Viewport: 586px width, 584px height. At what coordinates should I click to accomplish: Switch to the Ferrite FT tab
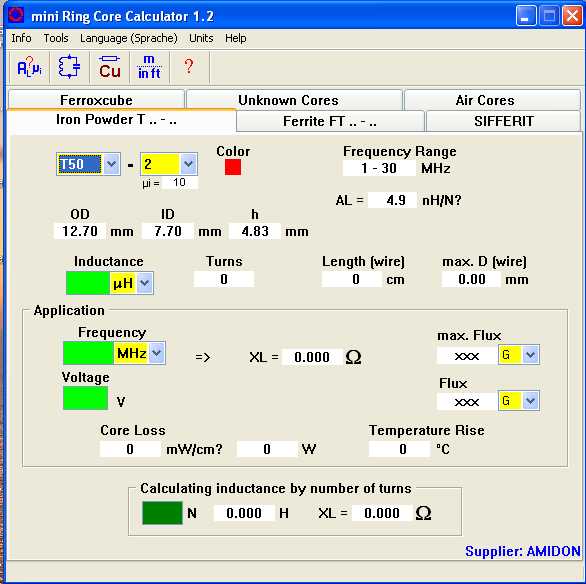(x=330, y=121)
